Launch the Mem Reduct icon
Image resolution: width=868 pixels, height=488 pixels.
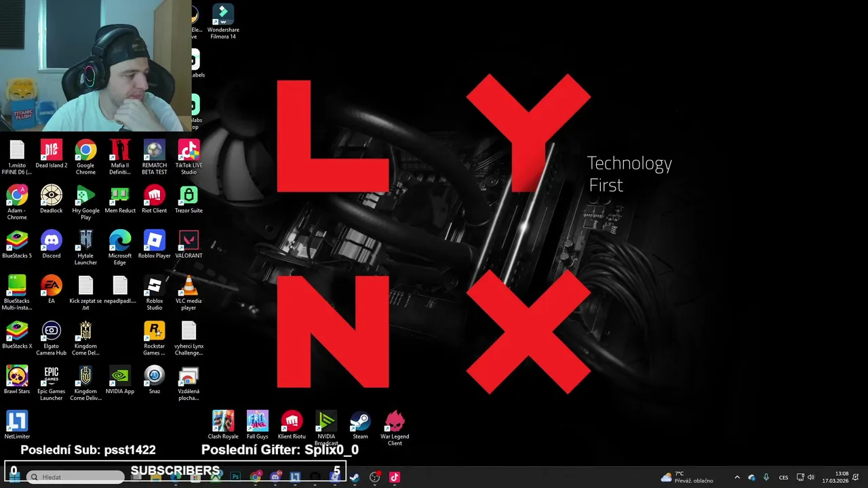click(120, 199)
